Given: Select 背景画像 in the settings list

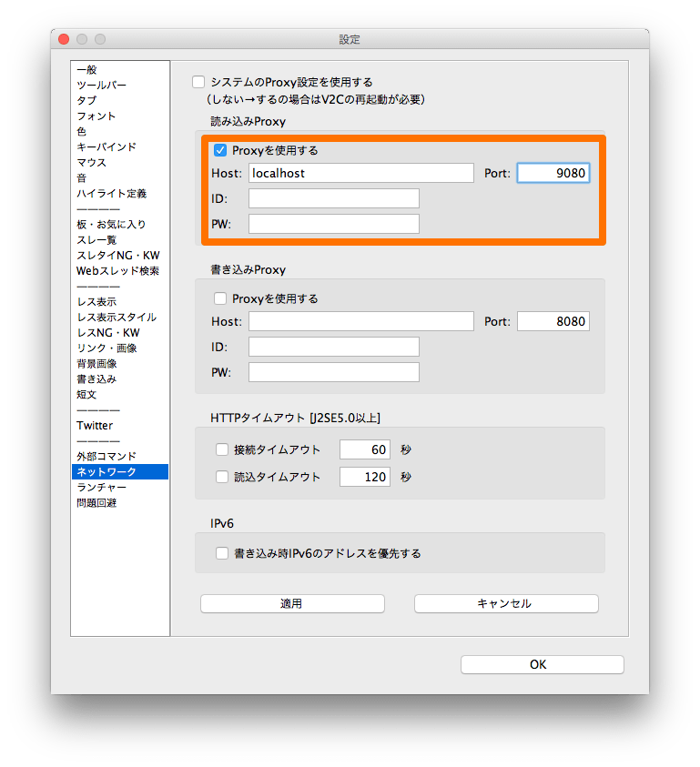Looking at the screenshot, I should click(x=120, y=364).
